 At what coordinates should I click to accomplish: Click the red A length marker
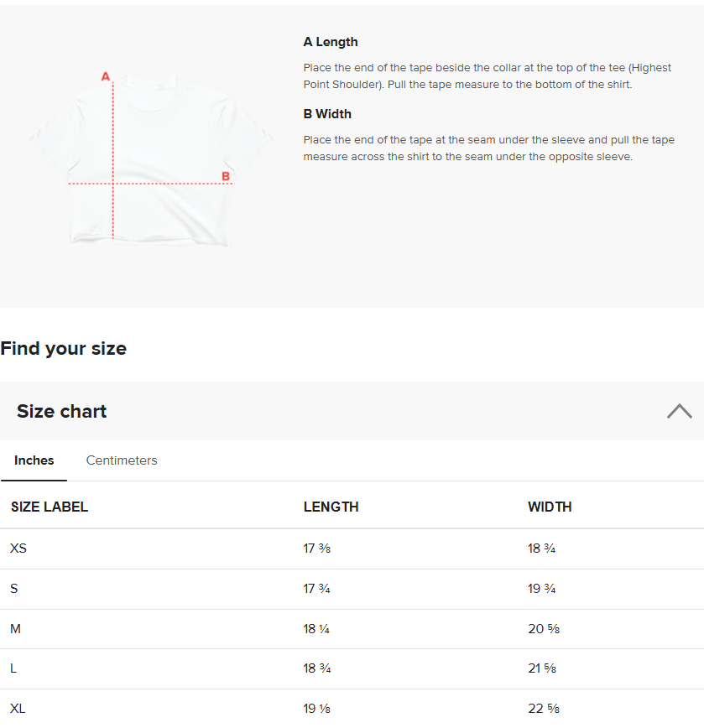106,76
